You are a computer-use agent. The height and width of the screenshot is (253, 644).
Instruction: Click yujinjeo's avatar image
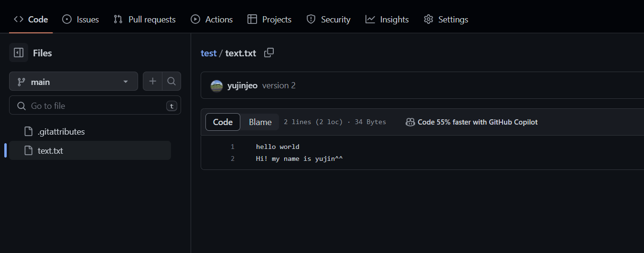[216, 86]
